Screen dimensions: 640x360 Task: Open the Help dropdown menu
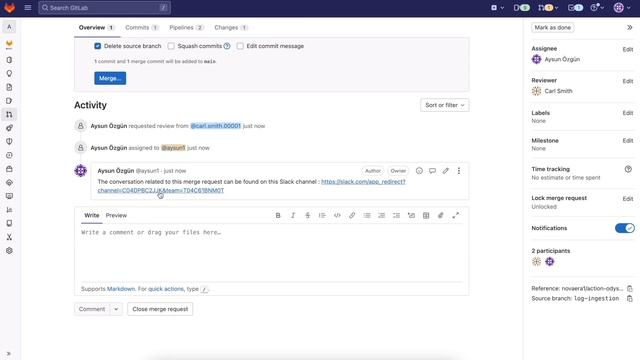(x=597, y=7)
